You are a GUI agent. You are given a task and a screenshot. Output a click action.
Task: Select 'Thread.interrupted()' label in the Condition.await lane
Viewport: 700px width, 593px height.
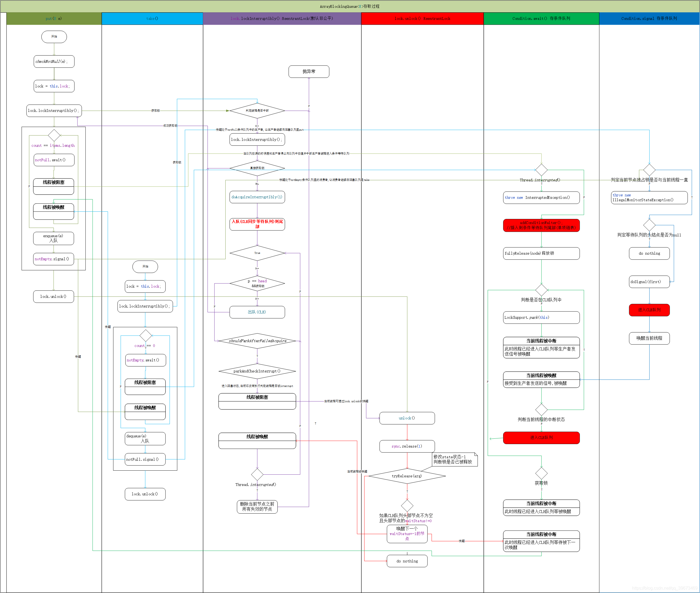(540, 180)
